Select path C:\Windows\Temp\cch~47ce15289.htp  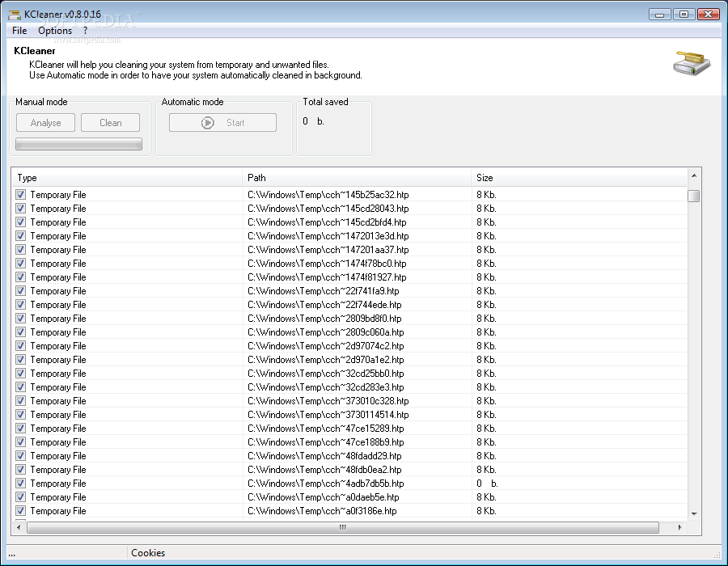[x=325, y=429]
